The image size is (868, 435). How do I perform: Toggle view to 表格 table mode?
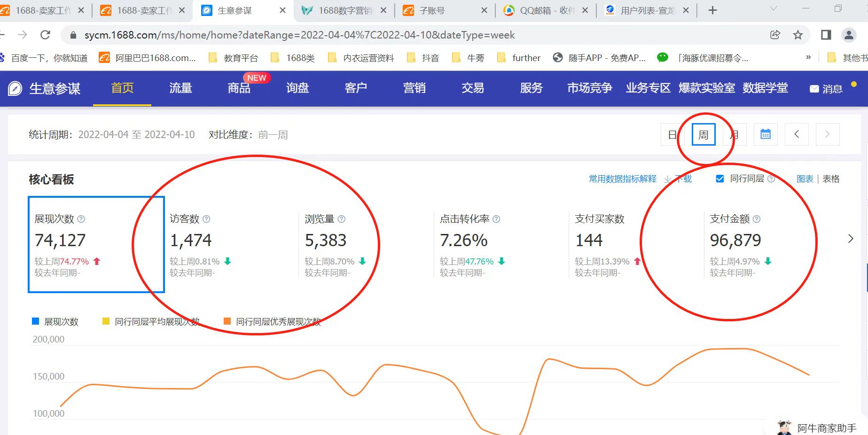click(831, 179)
